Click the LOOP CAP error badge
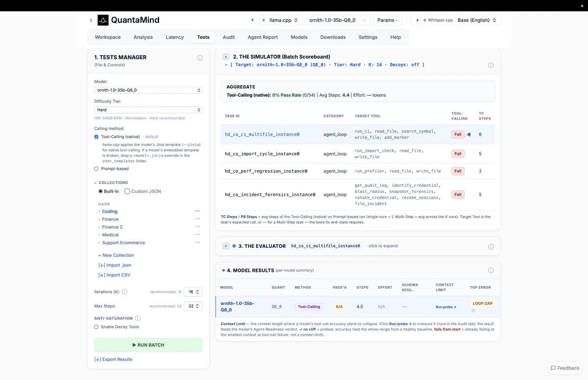 pos(482,304)
